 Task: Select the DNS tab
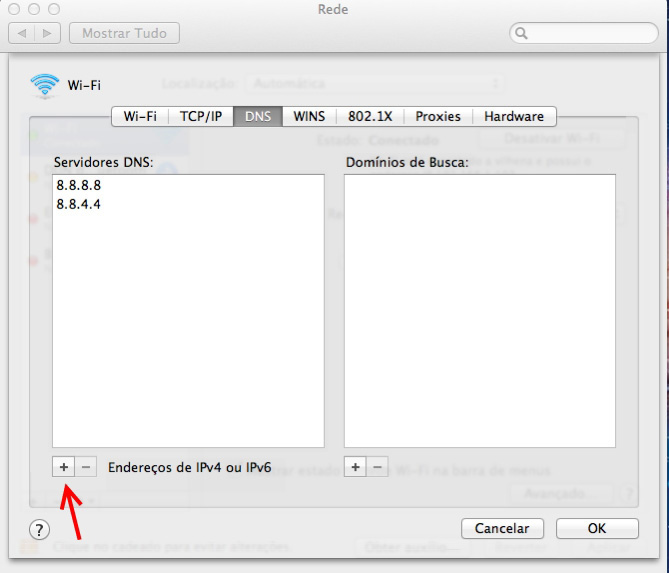tap(258, 116)
